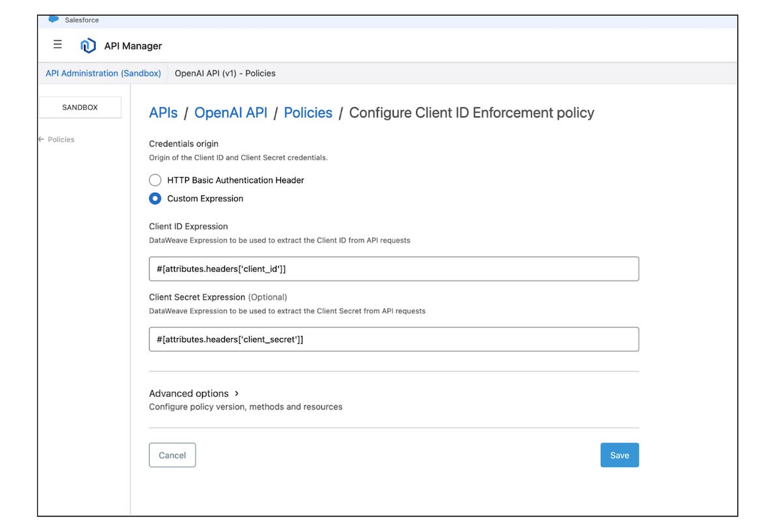The height and width of the screenshot is (532, 782).
Task: Click the API Manager logo icon
Action: 88,46
